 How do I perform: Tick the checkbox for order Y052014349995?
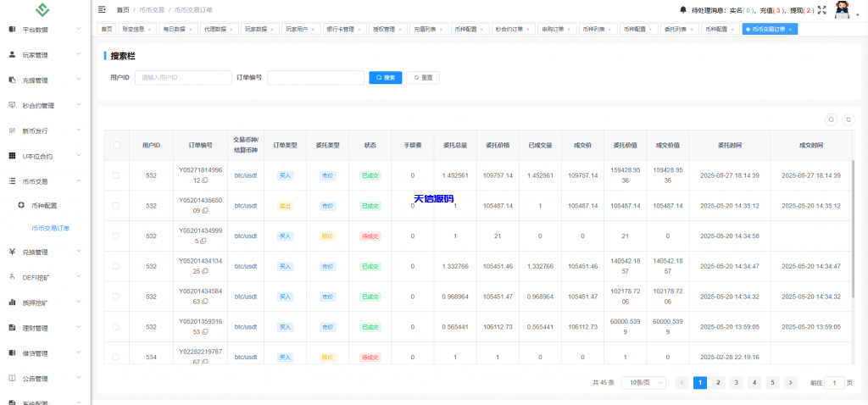[x=116, y=236]
